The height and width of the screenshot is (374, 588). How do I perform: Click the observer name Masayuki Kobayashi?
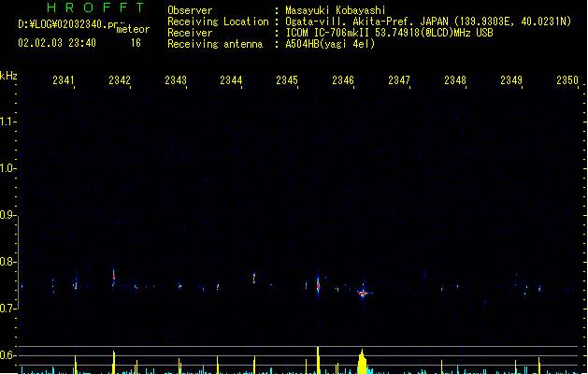tap(336, 10)
